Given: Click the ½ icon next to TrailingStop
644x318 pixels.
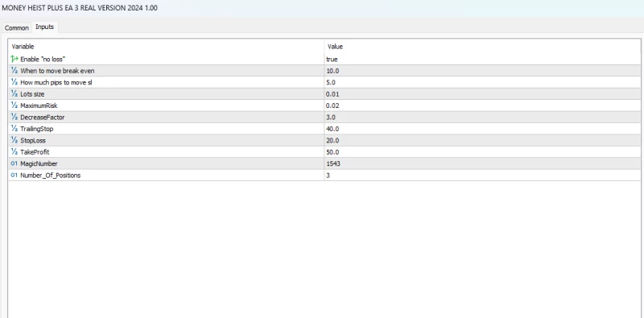Looking at the screenshot, I should [14, 129].
